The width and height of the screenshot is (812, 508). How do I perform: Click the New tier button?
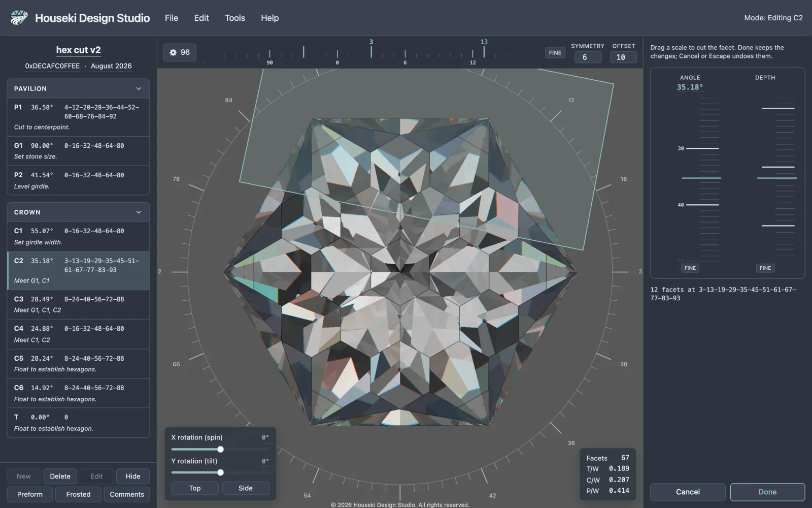pos(24,477)
